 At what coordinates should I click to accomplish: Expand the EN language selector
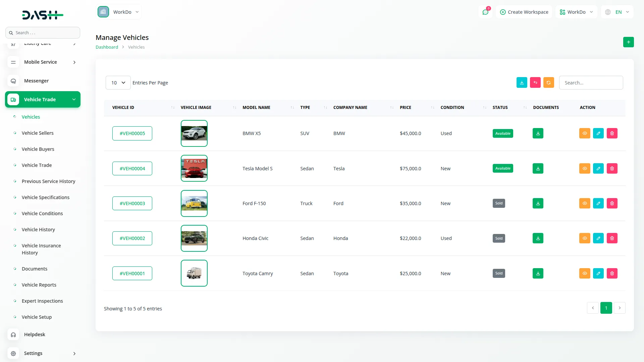tap(617, 12)
